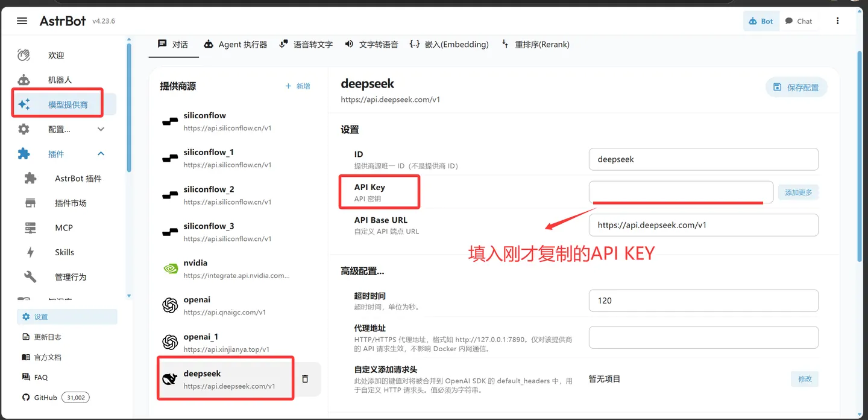This screenshot has width=868, height=420.
Task: Expand the 配置 sidebar group
Action: [x=101, y=129]
